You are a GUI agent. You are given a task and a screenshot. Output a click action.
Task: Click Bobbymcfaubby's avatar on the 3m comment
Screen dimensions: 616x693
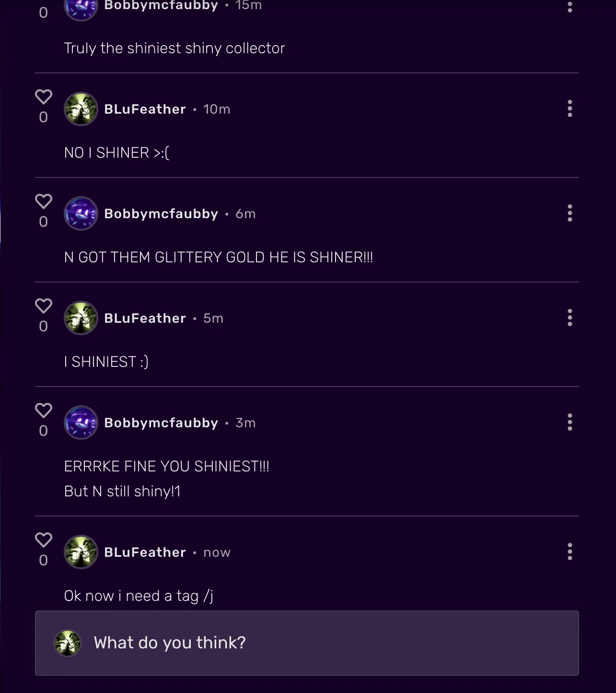[81, 423]
